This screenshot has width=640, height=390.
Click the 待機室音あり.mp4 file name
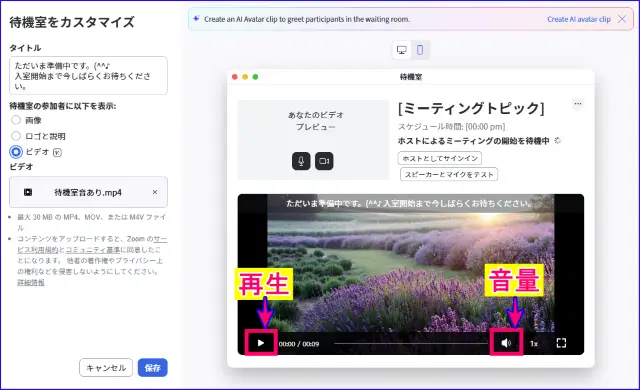coord(88,193)
